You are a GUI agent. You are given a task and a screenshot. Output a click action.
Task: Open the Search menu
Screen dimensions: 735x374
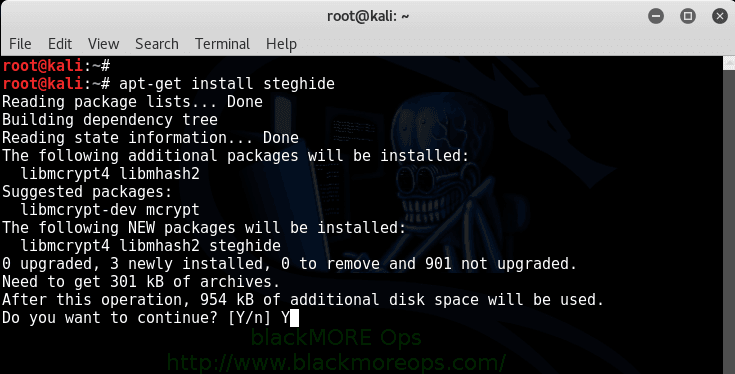pos(157,44)
